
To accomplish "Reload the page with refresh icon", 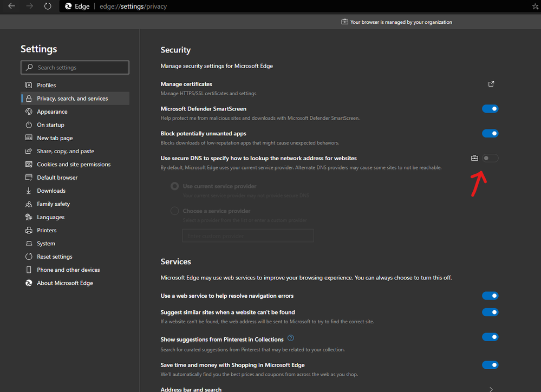I will point(48,6).
